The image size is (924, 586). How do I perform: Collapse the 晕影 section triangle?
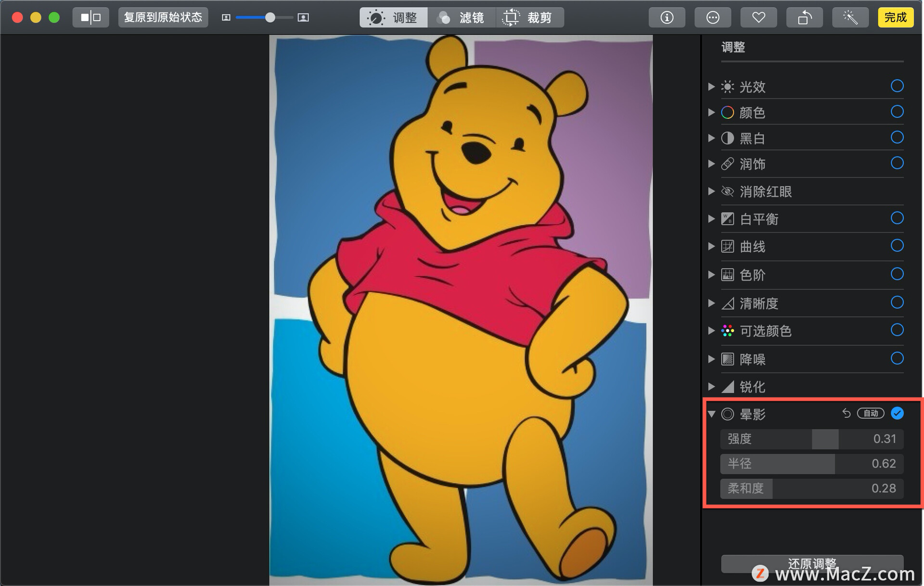(x=711, y=414)
